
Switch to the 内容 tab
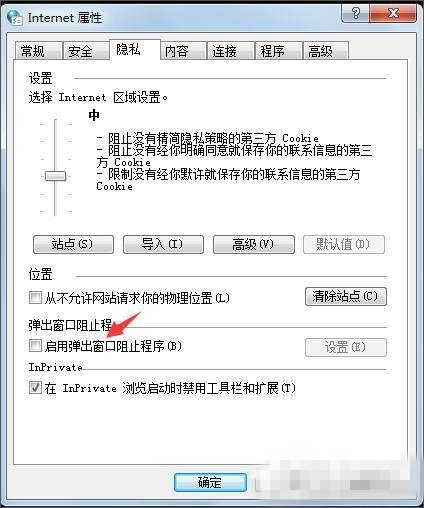pos(183,51)
